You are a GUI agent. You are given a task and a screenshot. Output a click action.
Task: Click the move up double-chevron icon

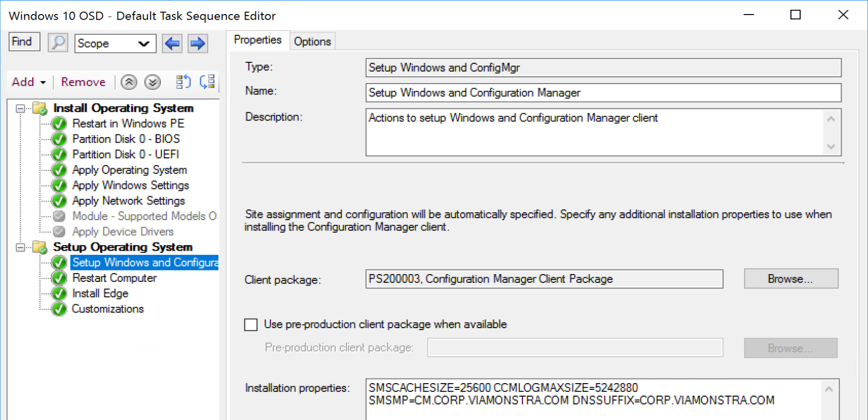(x=129, y=82)
